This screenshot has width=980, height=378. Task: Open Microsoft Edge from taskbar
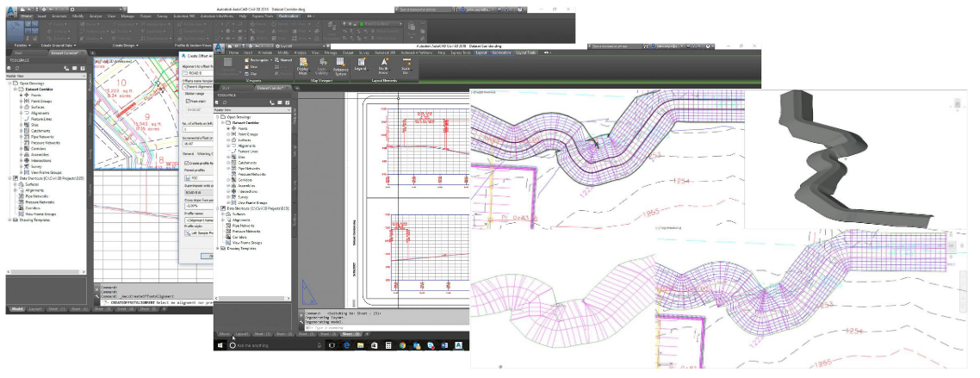click(346, 345)
